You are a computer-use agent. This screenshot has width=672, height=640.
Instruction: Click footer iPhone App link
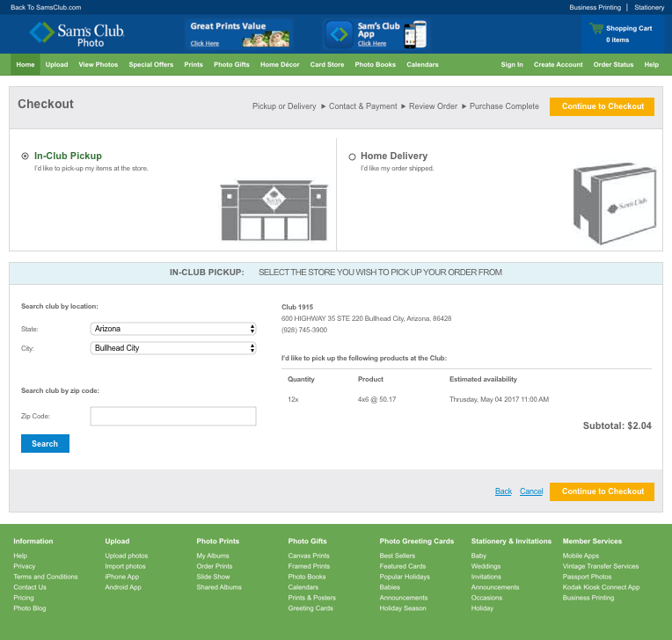[122, 577]
